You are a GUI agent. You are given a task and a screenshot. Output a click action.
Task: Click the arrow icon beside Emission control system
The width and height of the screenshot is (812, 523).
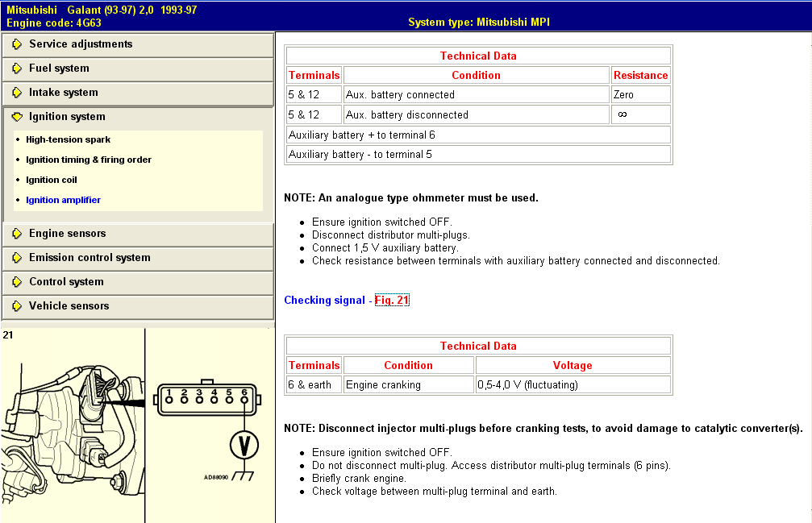17,258
